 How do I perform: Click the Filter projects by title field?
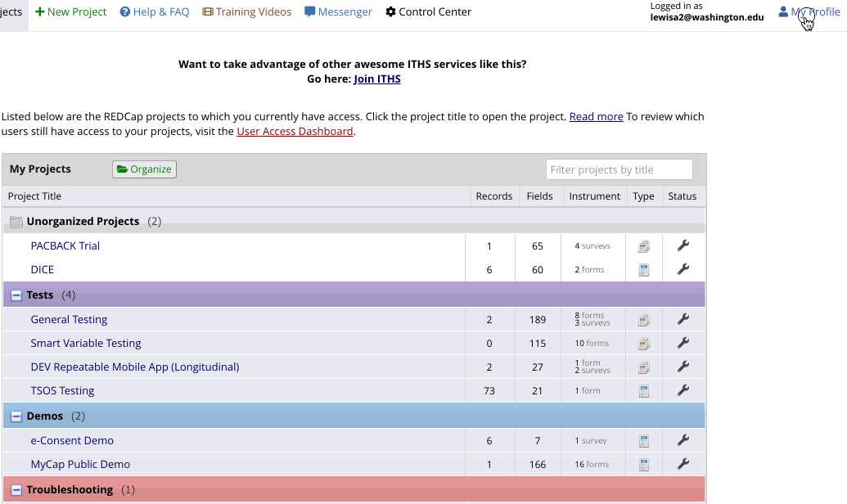[x=619, y=169]
